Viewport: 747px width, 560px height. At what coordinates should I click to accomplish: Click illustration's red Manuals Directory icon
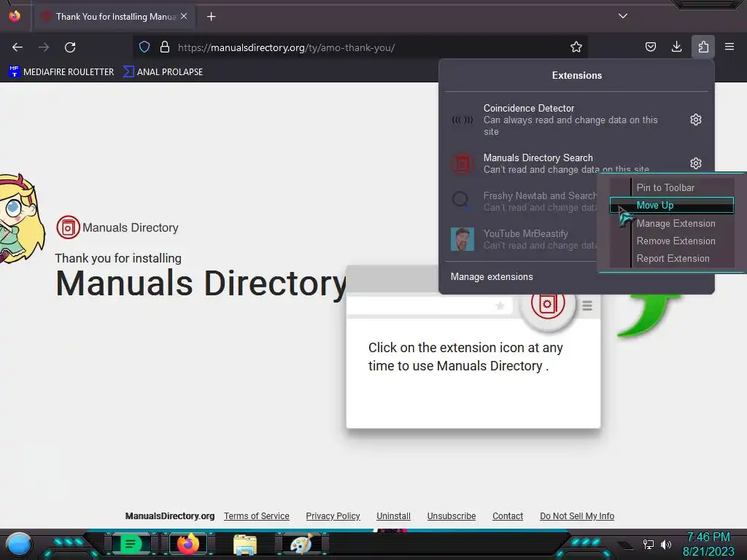tap(548, 303)
